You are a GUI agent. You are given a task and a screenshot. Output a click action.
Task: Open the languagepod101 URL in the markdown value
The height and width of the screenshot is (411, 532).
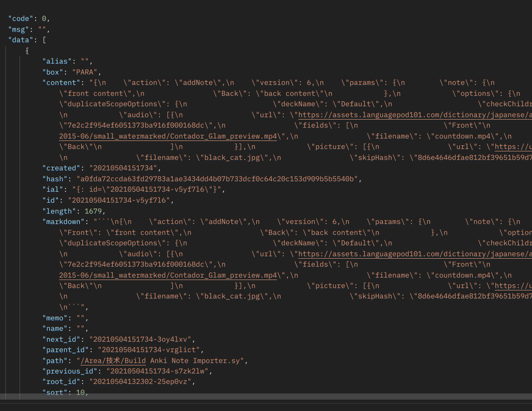[x=415, y=254]
